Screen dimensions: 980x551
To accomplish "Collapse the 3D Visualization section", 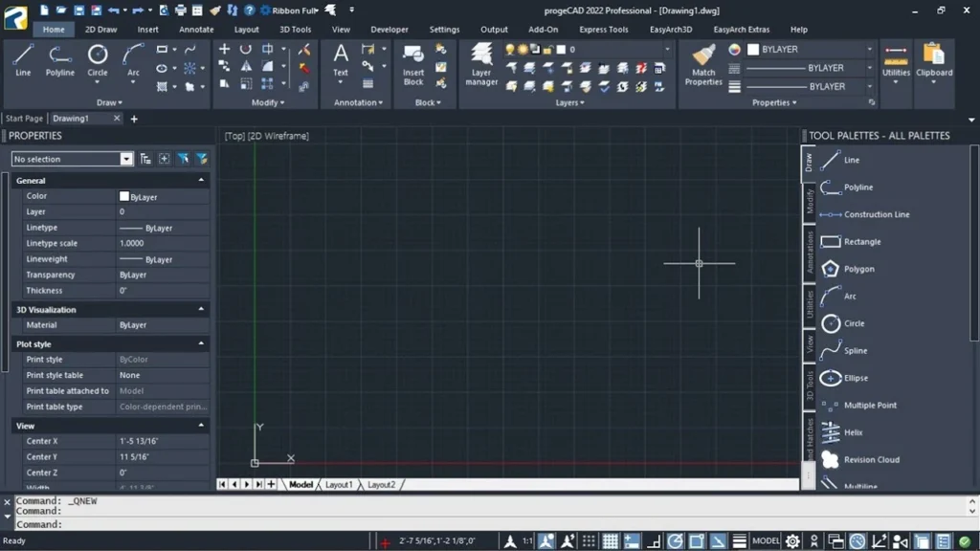I will point(201,309).
